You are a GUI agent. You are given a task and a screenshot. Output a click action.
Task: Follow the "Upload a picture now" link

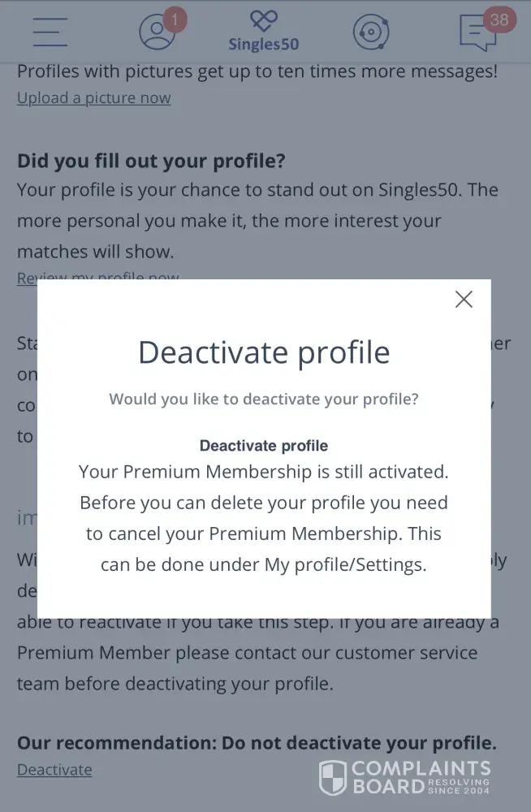point(94,98)
